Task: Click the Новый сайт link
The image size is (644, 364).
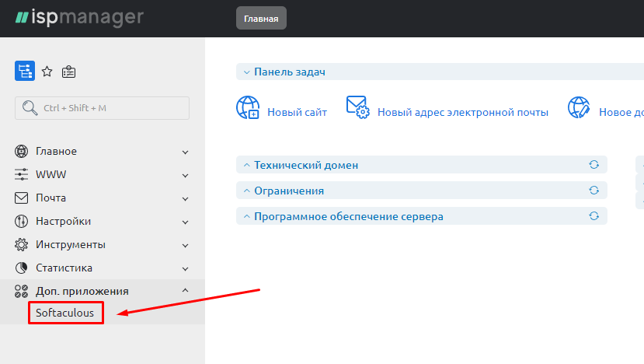Action: tap(297, 112)
